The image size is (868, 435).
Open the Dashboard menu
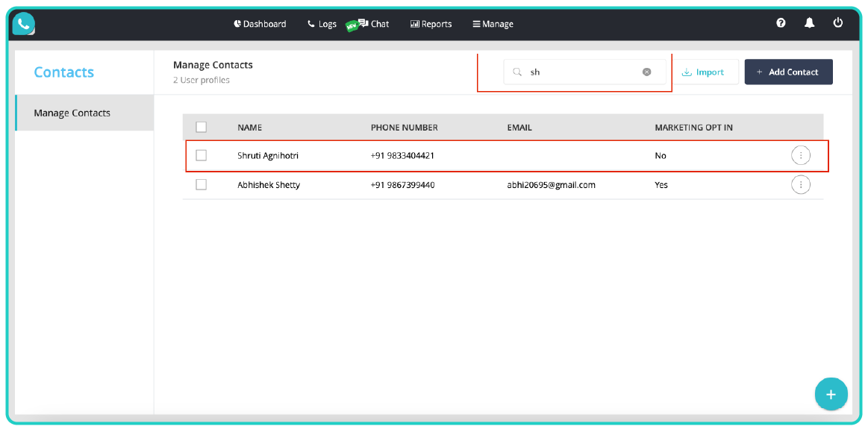(260, 24)
